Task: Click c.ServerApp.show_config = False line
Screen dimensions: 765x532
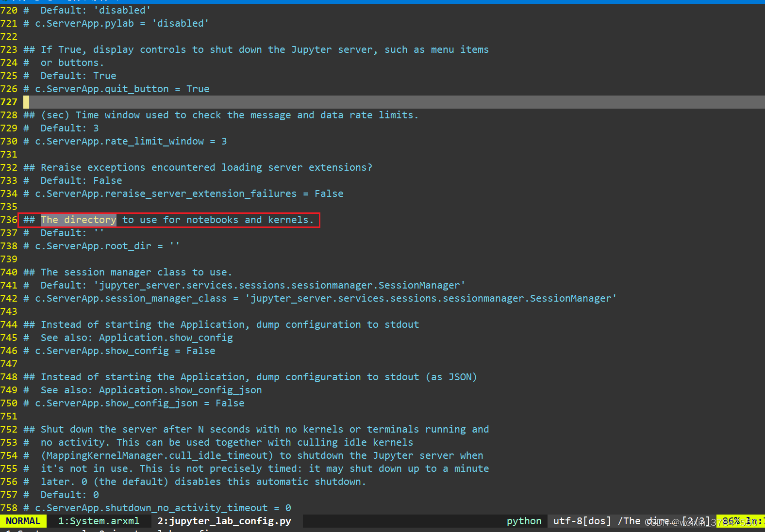Action: 119,351
